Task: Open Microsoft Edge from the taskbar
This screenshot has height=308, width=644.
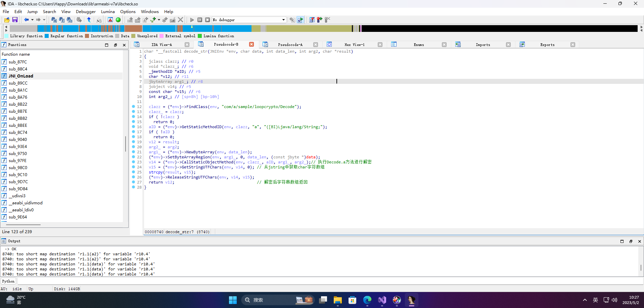Action: click(367, 300)
